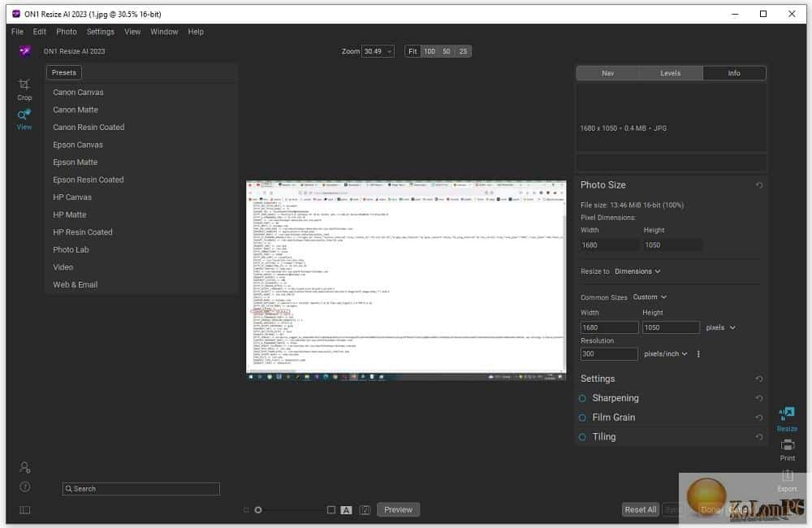812x528 pixels.
Task: Open the View menu
Action: click(132, 32)
